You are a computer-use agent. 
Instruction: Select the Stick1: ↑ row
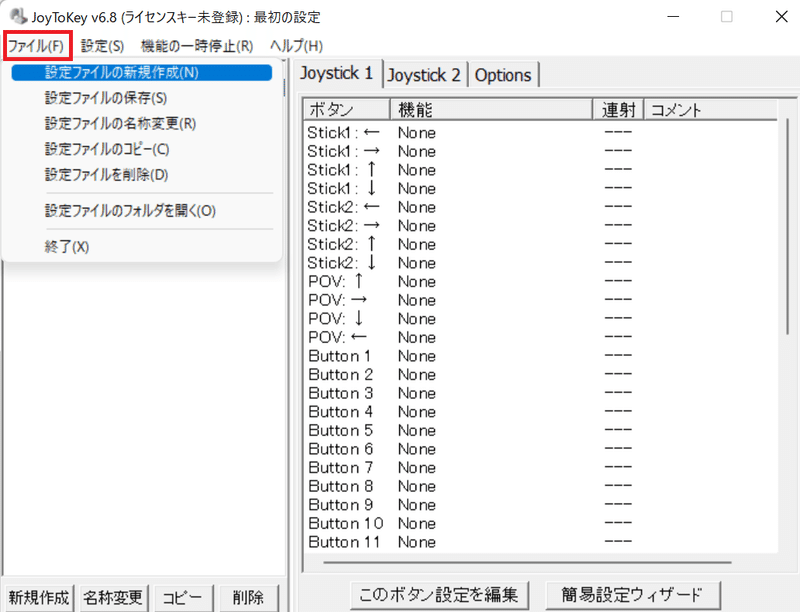541,170
